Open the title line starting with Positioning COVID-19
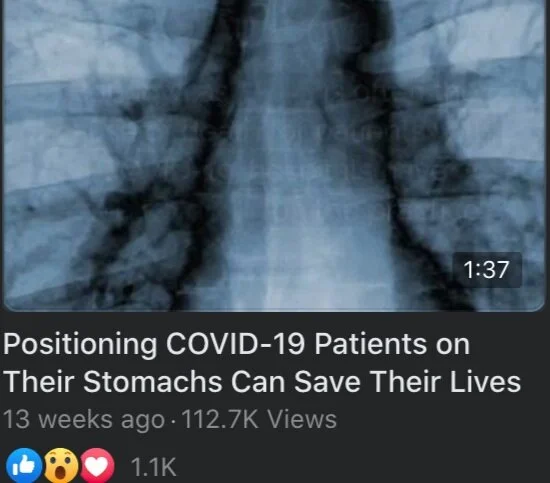This screenshot has height=483, width=550. click(237, 345)
